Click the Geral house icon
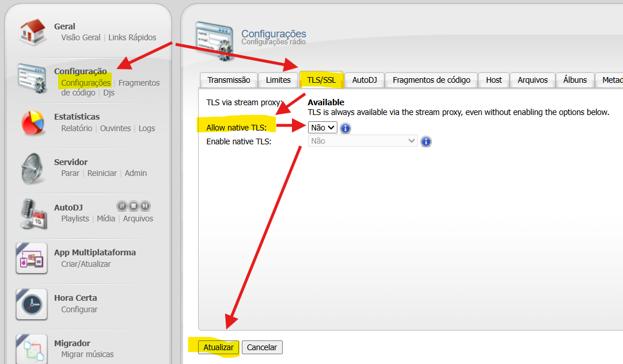The height and width of the screenshot is (364, 623). [x=32, y=32]
